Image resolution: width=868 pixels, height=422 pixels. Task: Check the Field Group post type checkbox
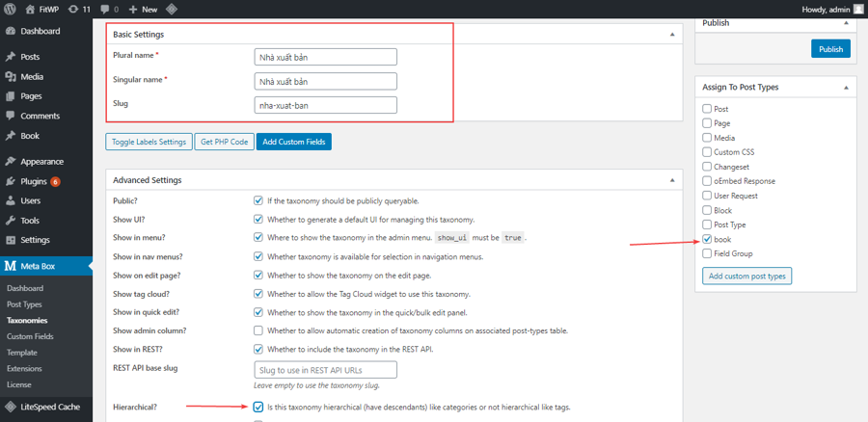(707, 253)
